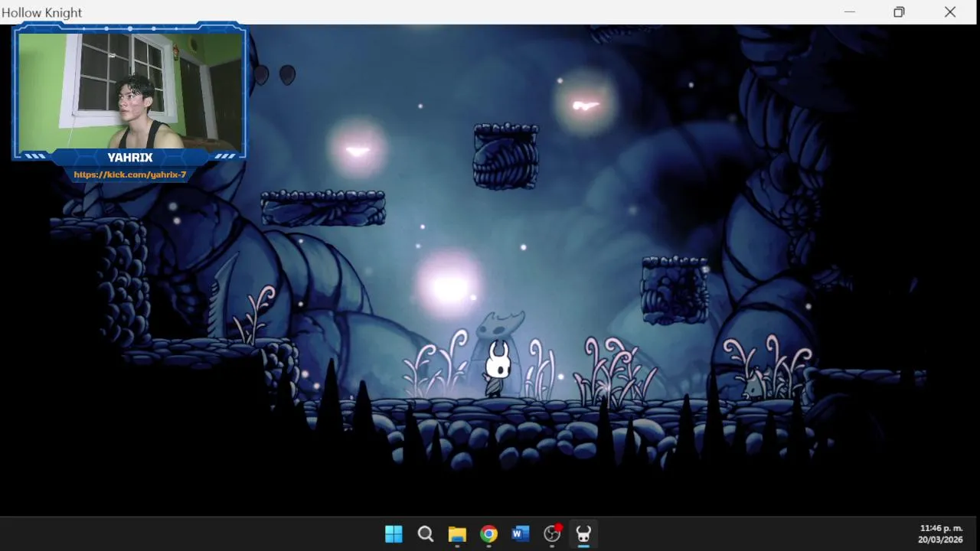Image resolution: width=980 pixels, height=551 pixels.
Task: Switch to OBS Studio recording icon
Action: point(552,534)
